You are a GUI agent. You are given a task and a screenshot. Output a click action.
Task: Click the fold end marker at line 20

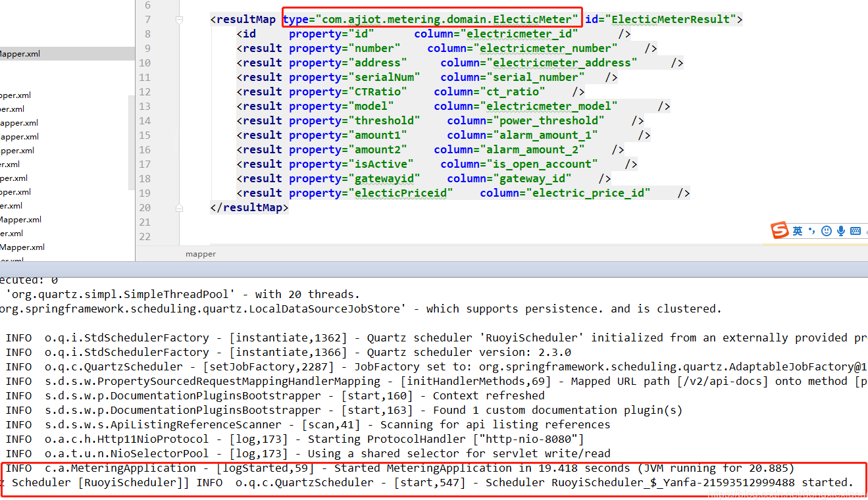tap(179, 208)
